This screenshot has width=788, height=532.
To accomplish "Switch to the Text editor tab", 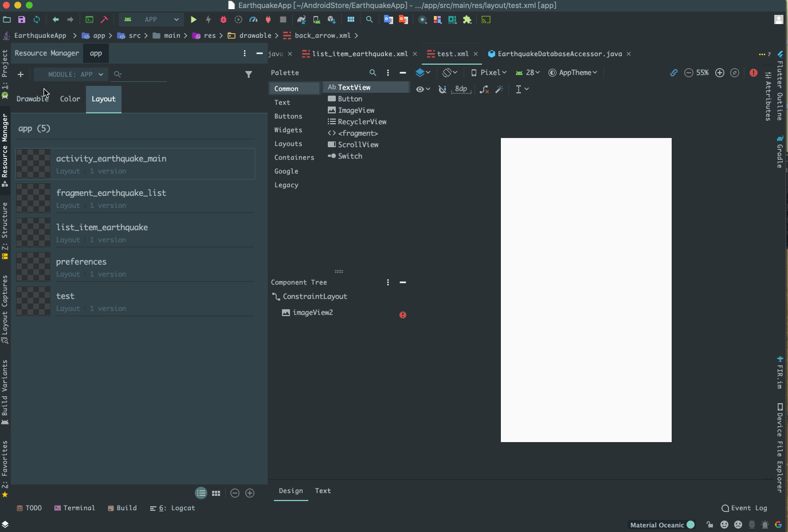I will (x=323, y=491).
